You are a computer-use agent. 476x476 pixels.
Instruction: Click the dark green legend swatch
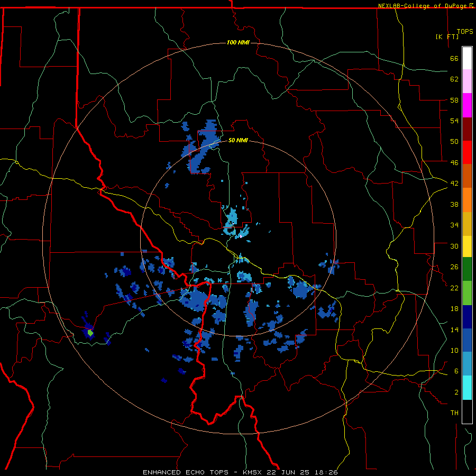click(x=467, y=269)
